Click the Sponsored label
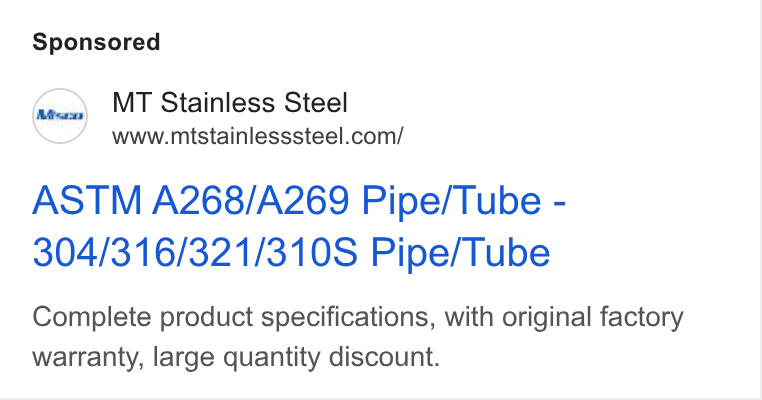Image resolution: width=762 pixels, height=400 pixels. (96, 42)
